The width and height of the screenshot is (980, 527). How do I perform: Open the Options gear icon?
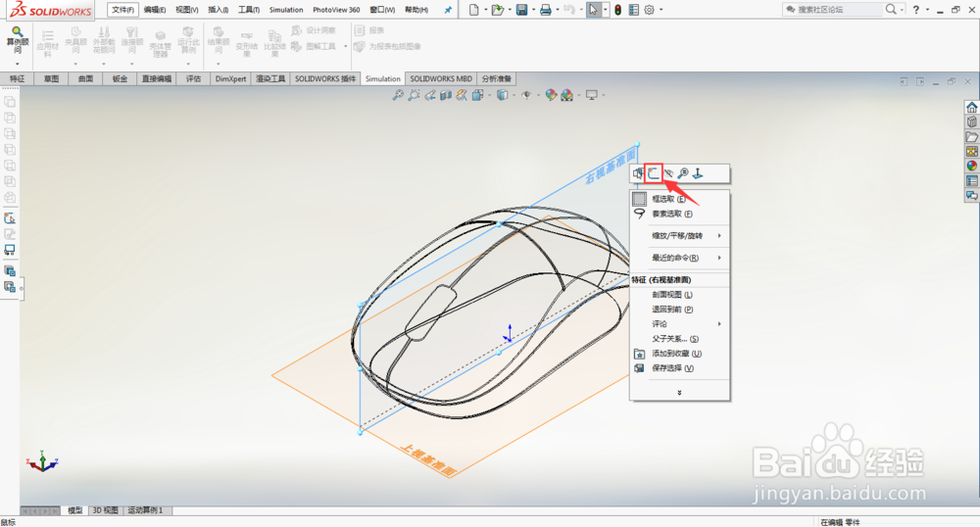650,10
